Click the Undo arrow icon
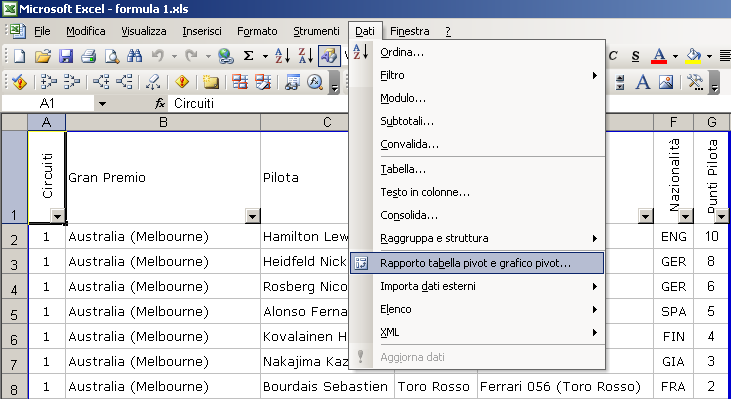The height and width of the screenshot is (399, 731). [x=158, y=56]
